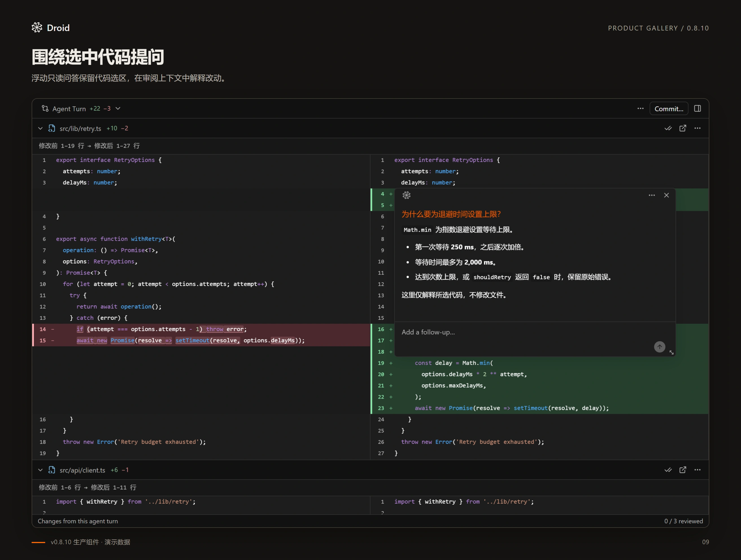The height and width of the screenshot is (560, 741).
Task: Click the src/lib/retry.ts file name
Action: coord(80,129)
